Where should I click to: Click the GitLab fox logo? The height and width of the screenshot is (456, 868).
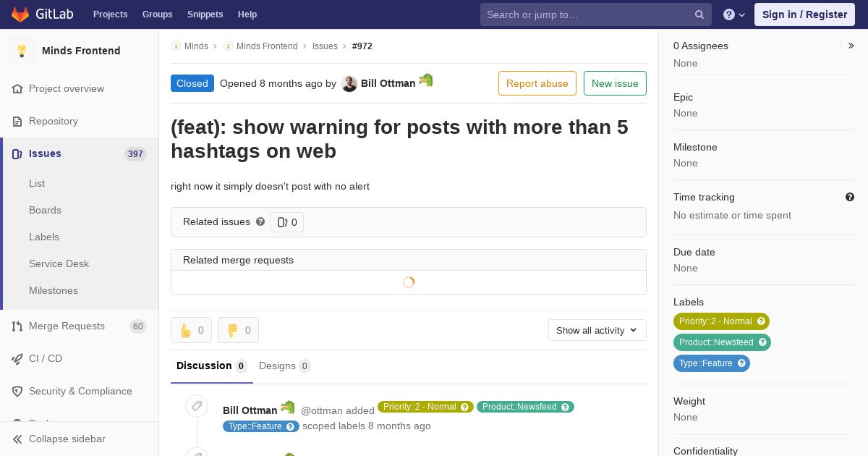point(20,14)
